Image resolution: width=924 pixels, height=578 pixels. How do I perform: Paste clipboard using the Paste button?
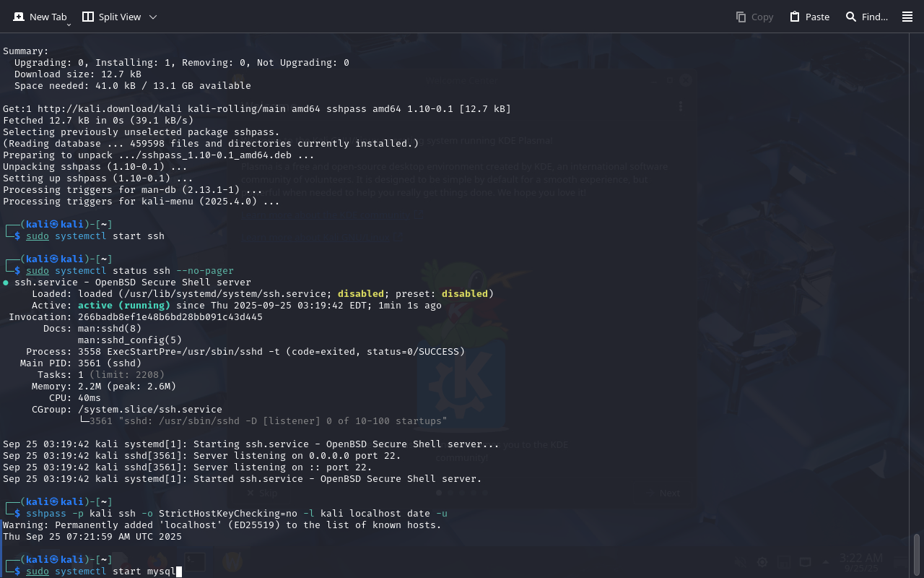809,17
